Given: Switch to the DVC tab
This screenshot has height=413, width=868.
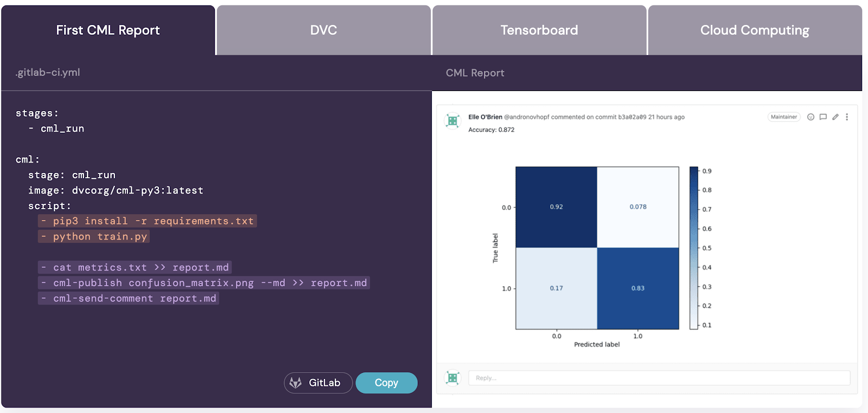Looking at the screenshot, I should click(x=323, y=30).
